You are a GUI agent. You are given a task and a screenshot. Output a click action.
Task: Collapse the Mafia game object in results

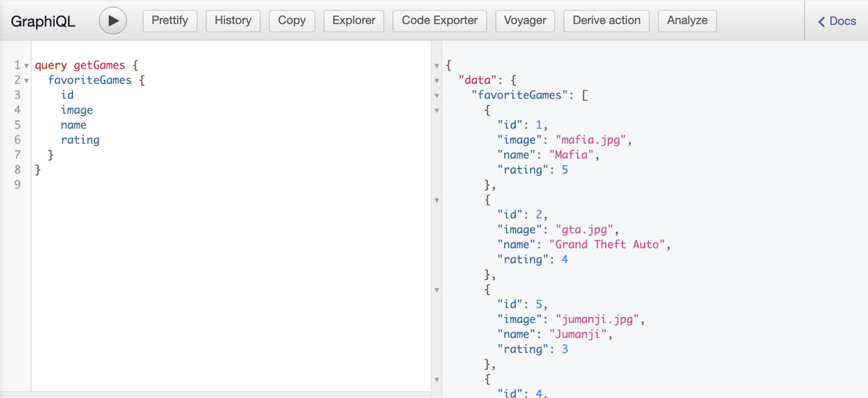coord(436,110)
